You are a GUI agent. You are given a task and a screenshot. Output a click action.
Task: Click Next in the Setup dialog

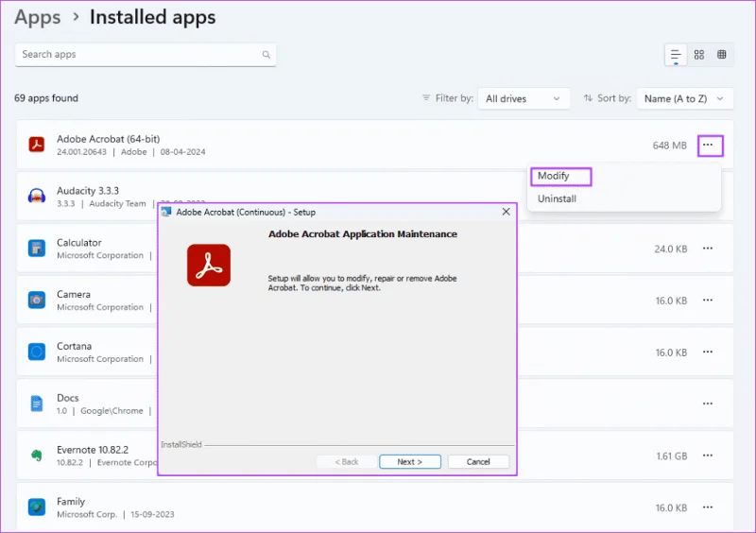410,461
